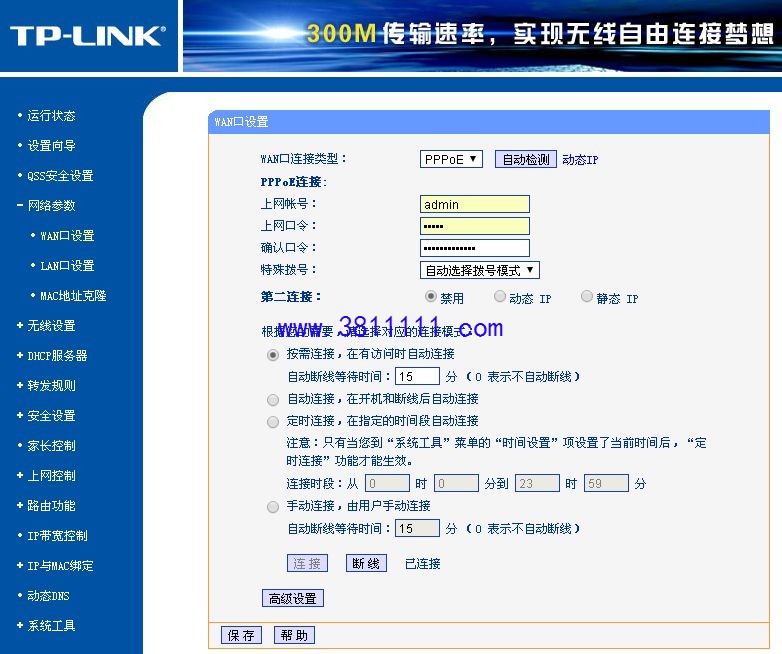Viewport: 782px width, 654px height.
Task: Select 自动连接 radio option
Action: pos(273,400)
